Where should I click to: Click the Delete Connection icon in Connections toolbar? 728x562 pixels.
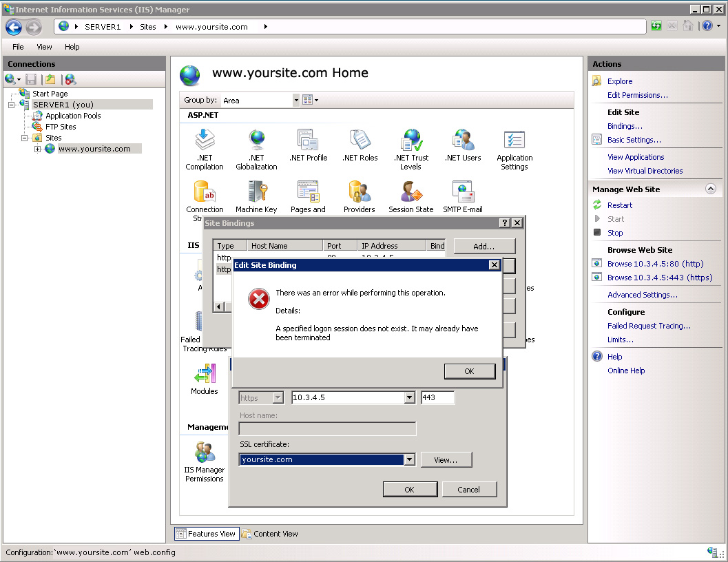pos(70,79)
